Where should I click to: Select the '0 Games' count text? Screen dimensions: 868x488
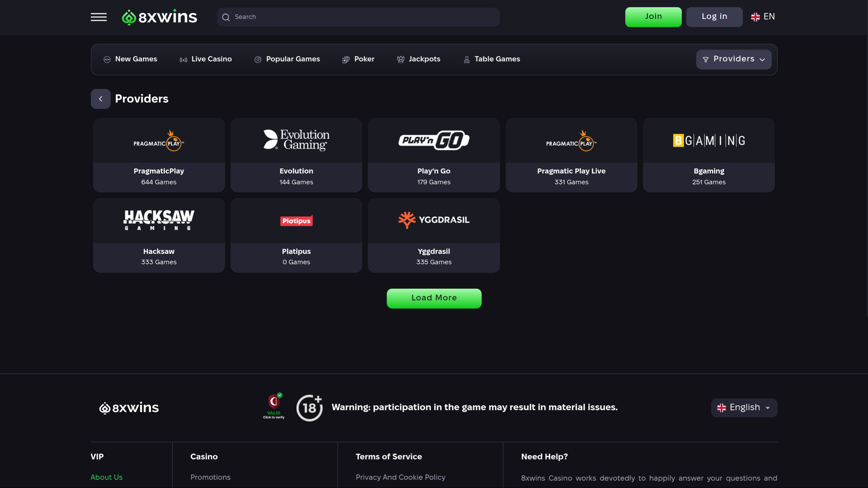pyautogui.click(x=296, y=262)
